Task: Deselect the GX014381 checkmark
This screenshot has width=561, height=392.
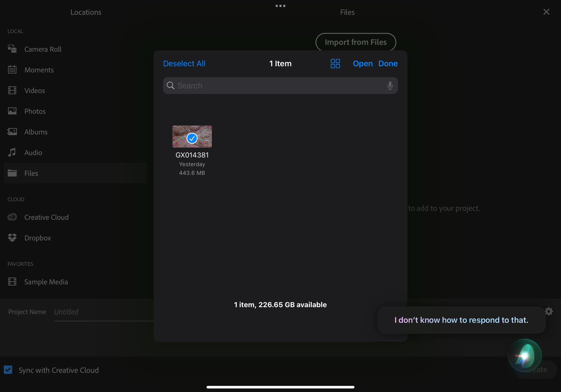Action: tap(192, 138)
